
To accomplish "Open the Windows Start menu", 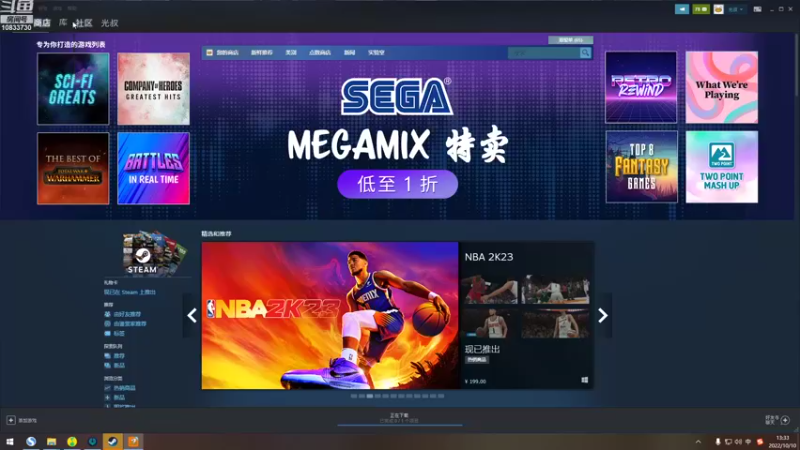I will click(10, 441).
